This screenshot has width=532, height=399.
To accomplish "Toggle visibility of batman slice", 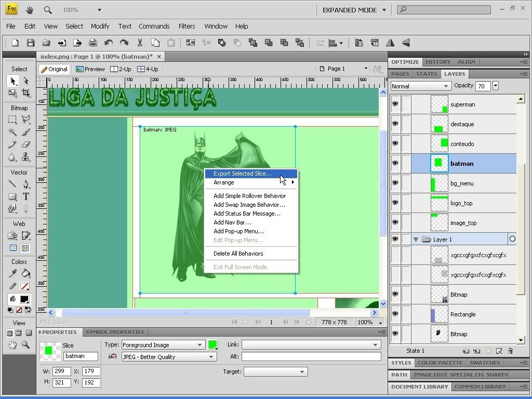I will (395, 163).
